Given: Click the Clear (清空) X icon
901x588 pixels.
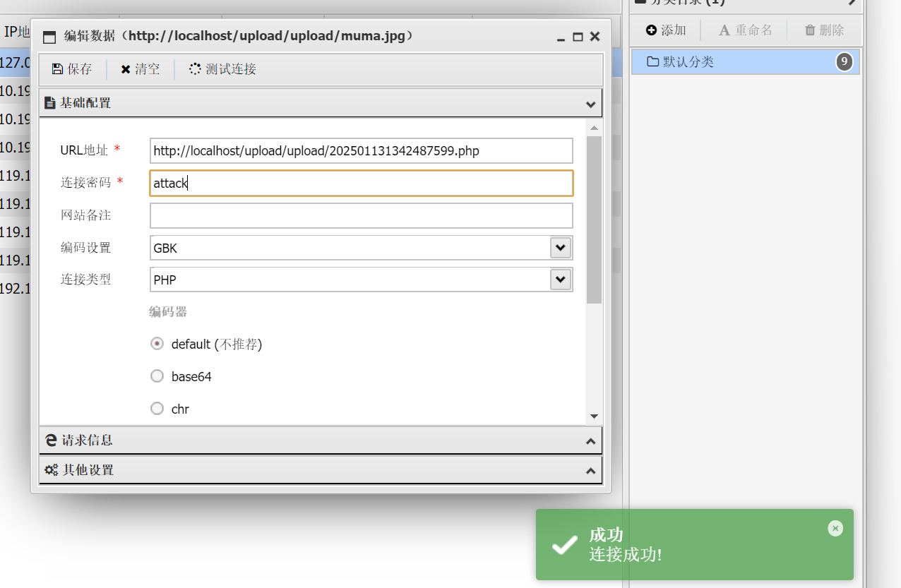Looking at the screenshot, I should coord(126,69).
